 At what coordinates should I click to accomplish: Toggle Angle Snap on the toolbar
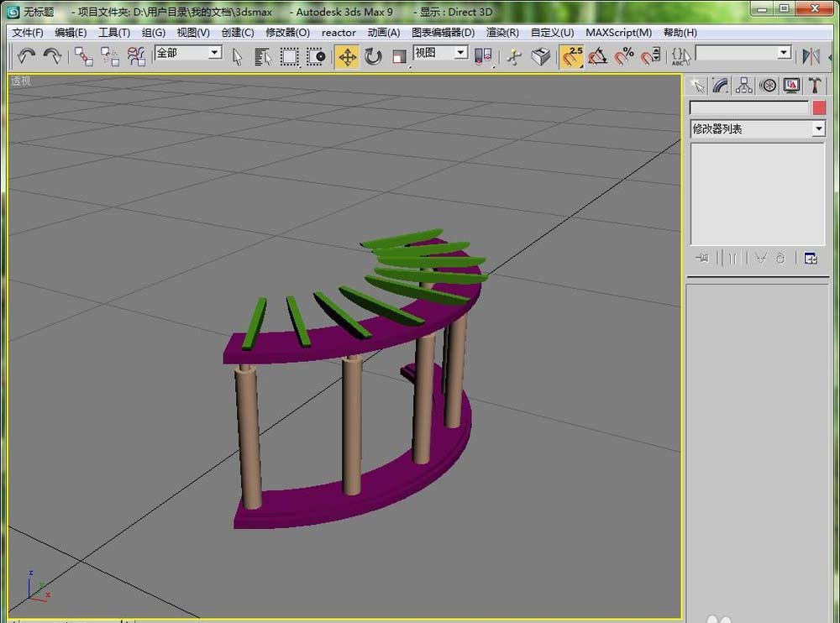tap(597, 56)
